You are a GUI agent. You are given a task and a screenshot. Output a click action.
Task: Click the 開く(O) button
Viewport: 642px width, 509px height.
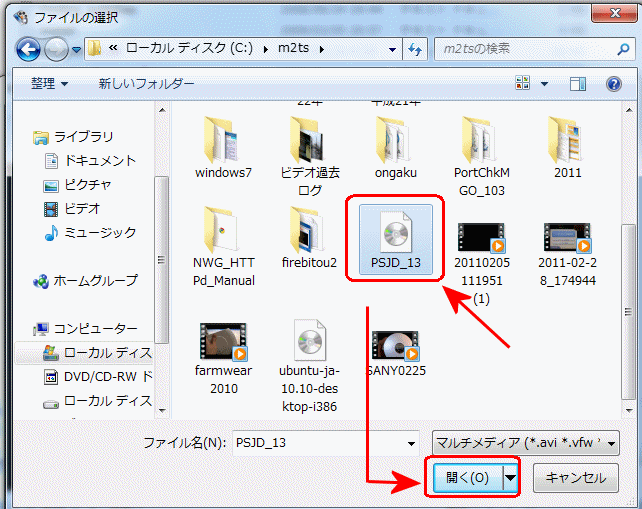coord(466,478)
